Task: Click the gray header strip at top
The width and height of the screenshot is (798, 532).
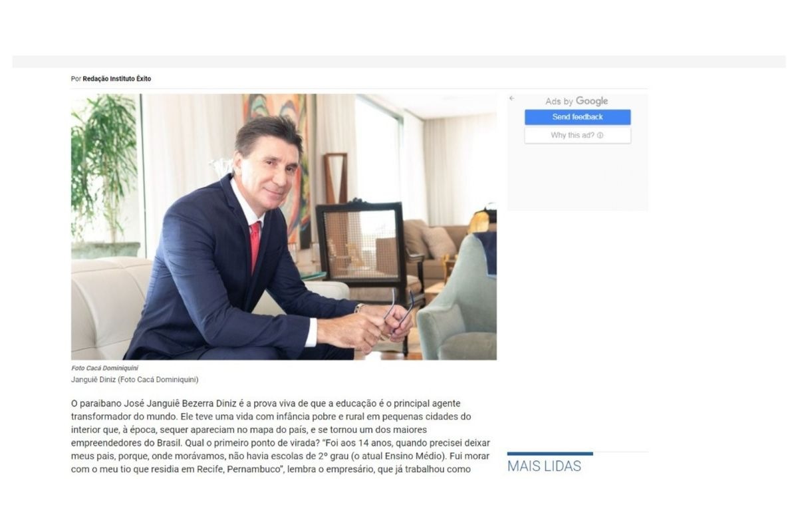Action: [x=399, y=62]
